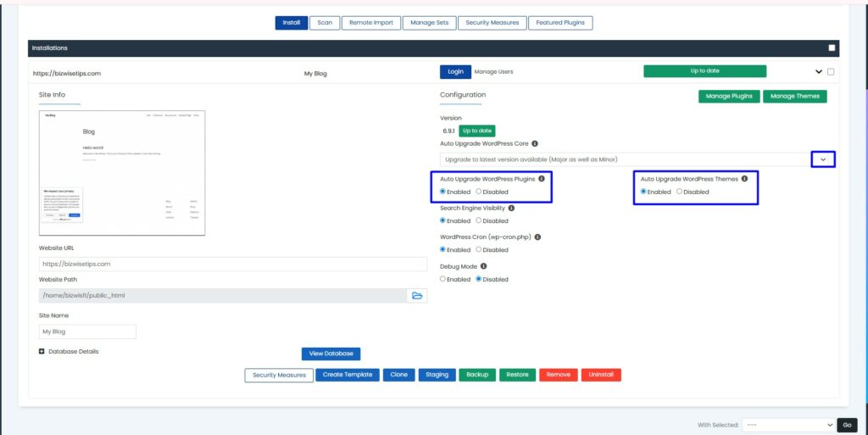Click the Website URL input field

(x=233, y=264)
